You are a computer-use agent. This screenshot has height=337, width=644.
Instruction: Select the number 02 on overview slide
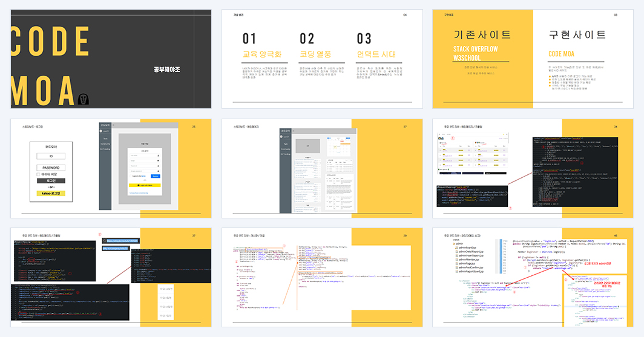click(x=307, y=39)
